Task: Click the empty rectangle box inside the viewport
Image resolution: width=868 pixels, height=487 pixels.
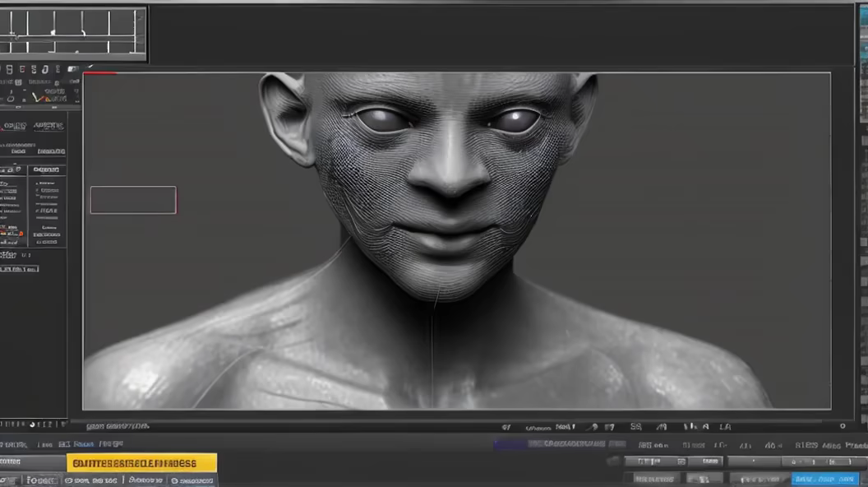Action: (x=133, y=200)
